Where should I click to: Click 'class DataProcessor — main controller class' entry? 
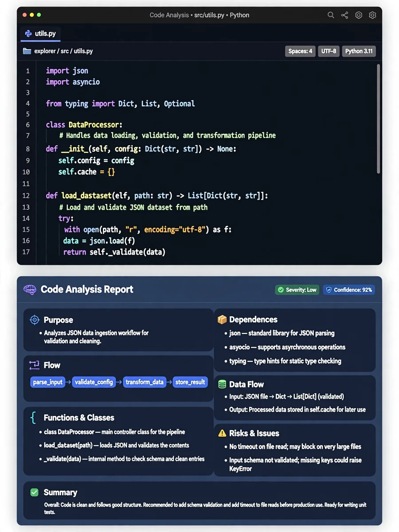click(114, 432)
